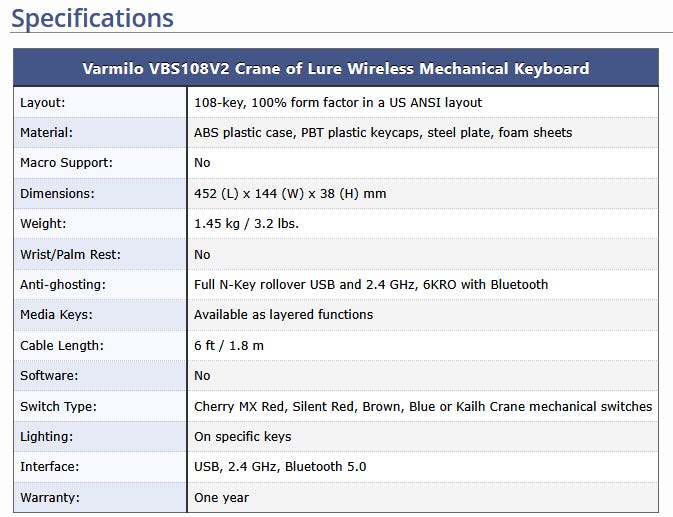Click the Interface: label
This screenshot has width=673, height=517.
click(x=50, y=466)
